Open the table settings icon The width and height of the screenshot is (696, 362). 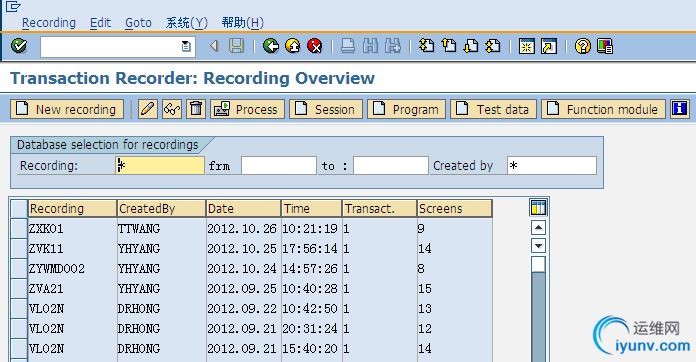(x=538, y=208)
